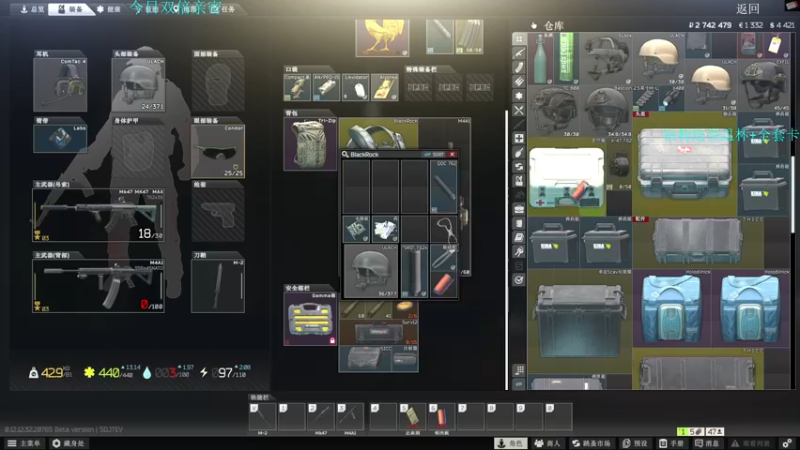Click the stash grid layout icon
Image resolution: width=800 pixels, height=450 pixels.
pyautogui.click(x=519, y=370)
